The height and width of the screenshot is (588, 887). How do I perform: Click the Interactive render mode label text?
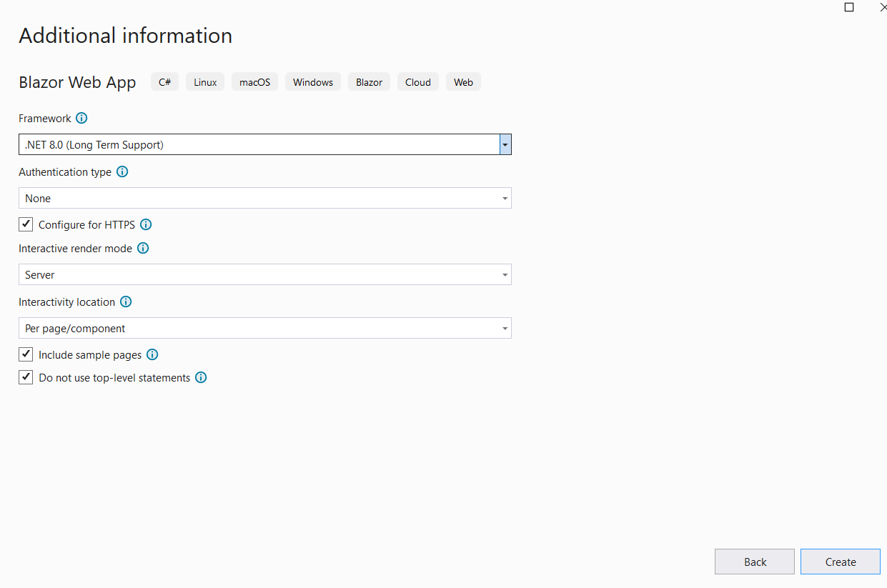coord(75,249)
